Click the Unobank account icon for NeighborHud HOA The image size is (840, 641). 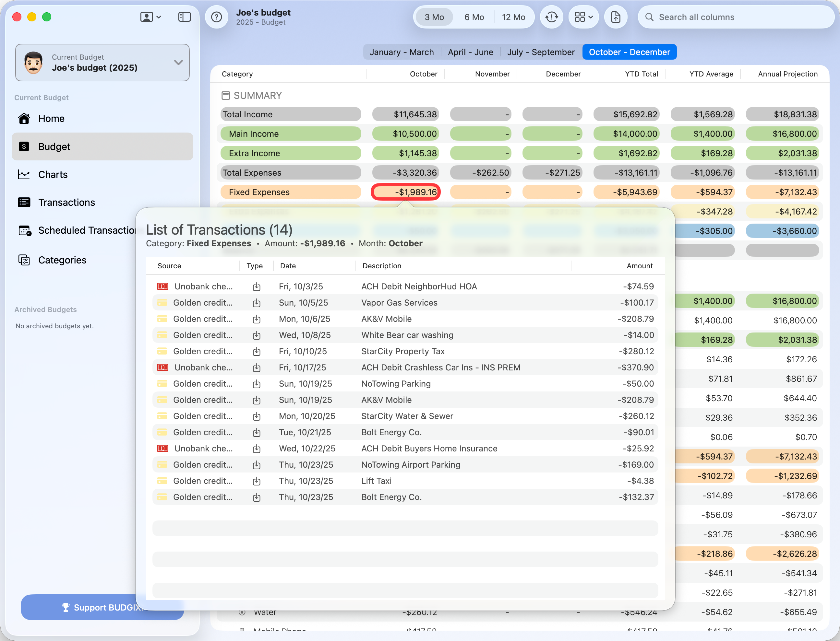point(162,286)
